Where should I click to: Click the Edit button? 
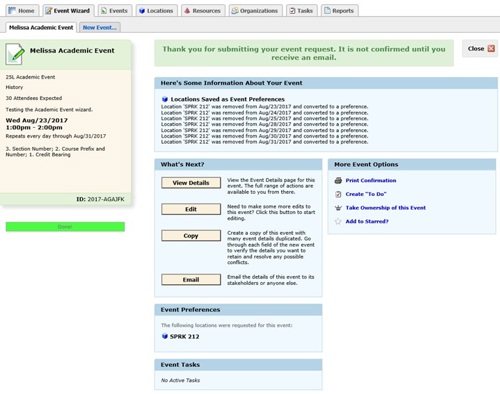[191, 209]
